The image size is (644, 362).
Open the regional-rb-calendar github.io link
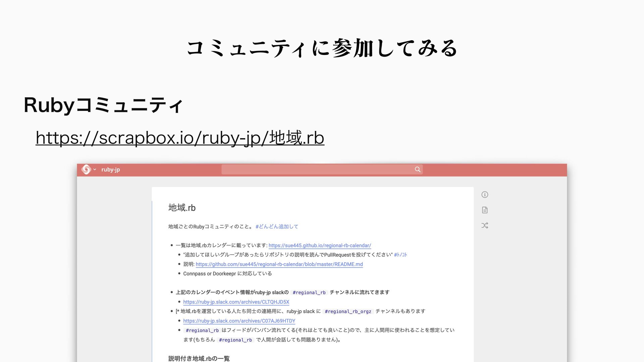click(x=320, y=245)
